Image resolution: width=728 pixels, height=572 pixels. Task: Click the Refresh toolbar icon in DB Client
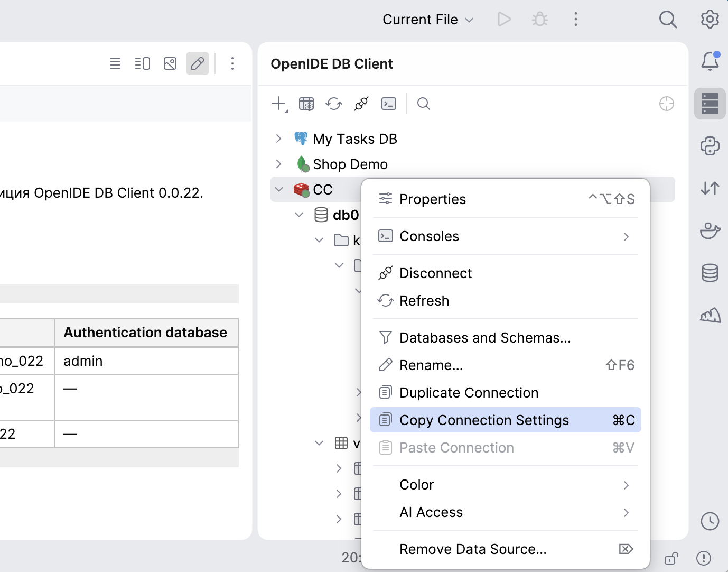point(334,104)
